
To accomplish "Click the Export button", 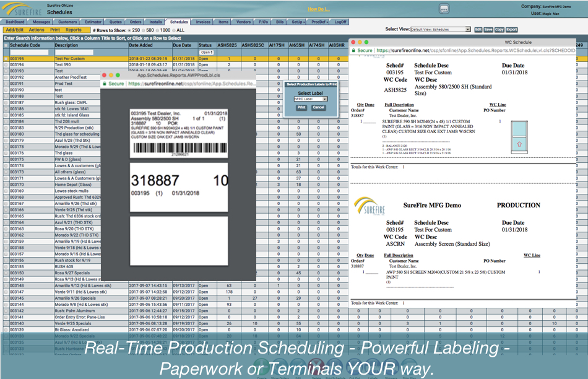I will click(x=511, y=30).
